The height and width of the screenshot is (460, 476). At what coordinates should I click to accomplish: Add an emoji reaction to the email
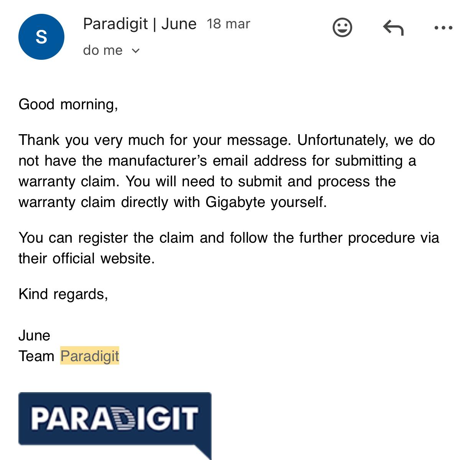point(342,28)
